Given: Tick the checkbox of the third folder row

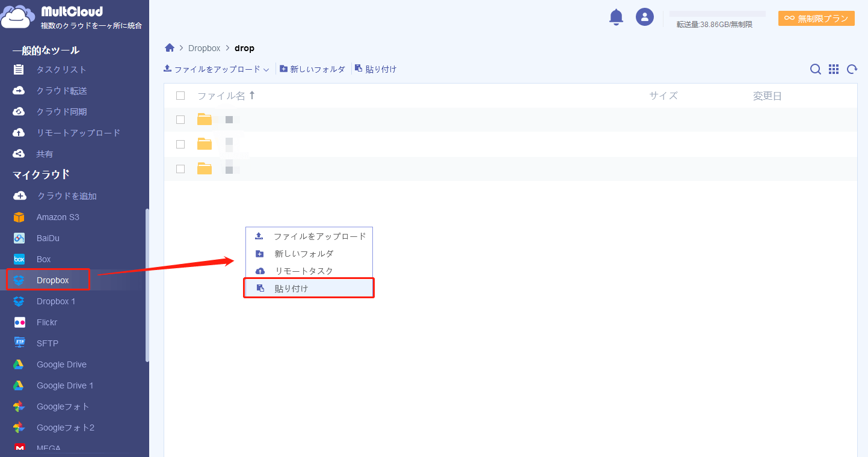Looking at the screenshot, I should pos(180,169).
